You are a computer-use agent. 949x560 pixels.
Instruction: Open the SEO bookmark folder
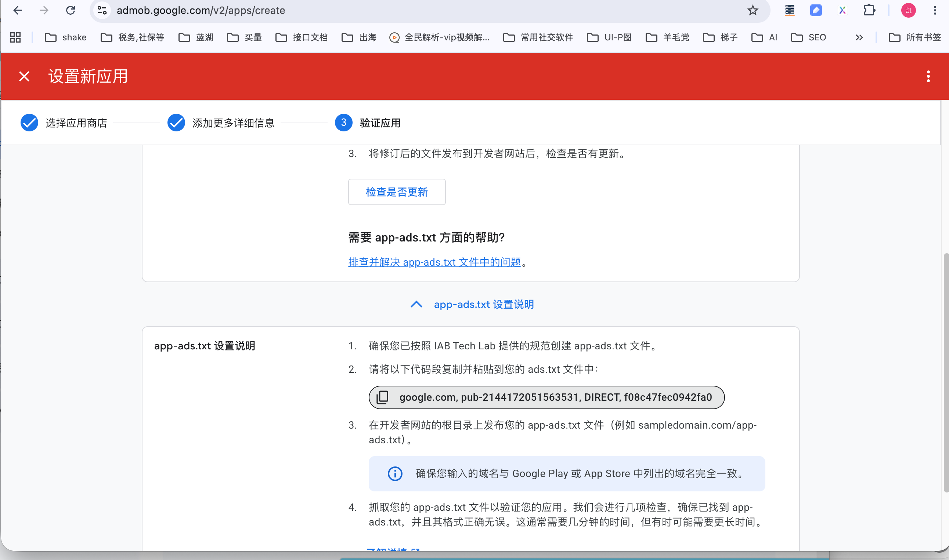(x=808, y=37)
